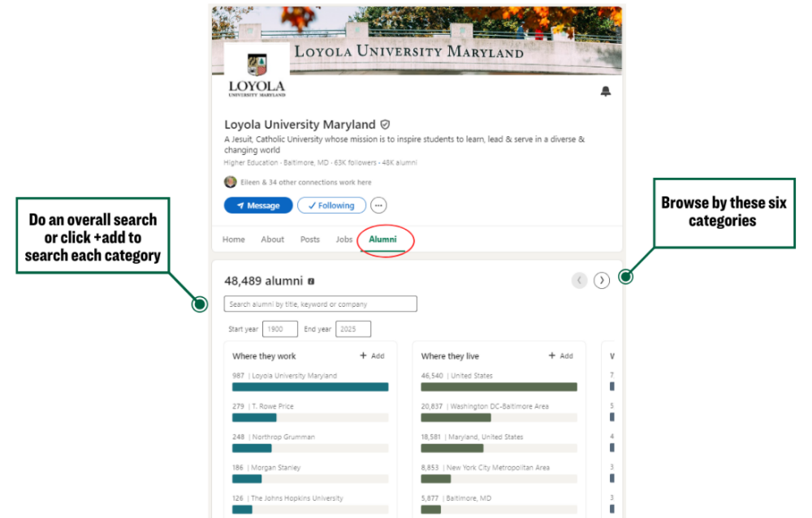812x518 pixels.
Task: Click the Loyola University Maryland page title
Action: coord(300,125)
